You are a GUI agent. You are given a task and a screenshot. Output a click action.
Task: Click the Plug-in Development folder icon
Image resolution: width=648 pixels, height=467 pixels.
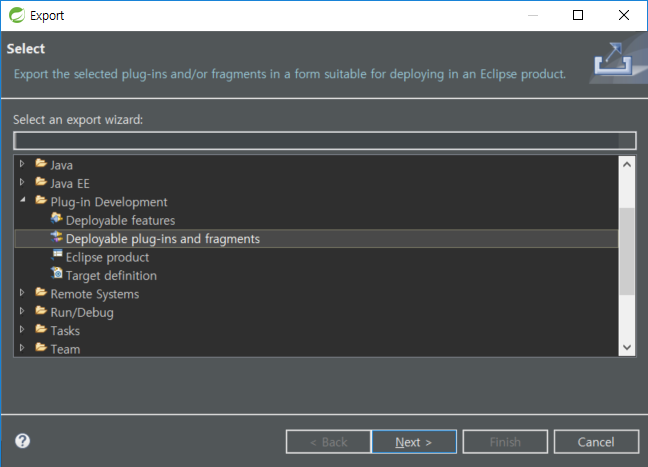(x=41, y=200)
